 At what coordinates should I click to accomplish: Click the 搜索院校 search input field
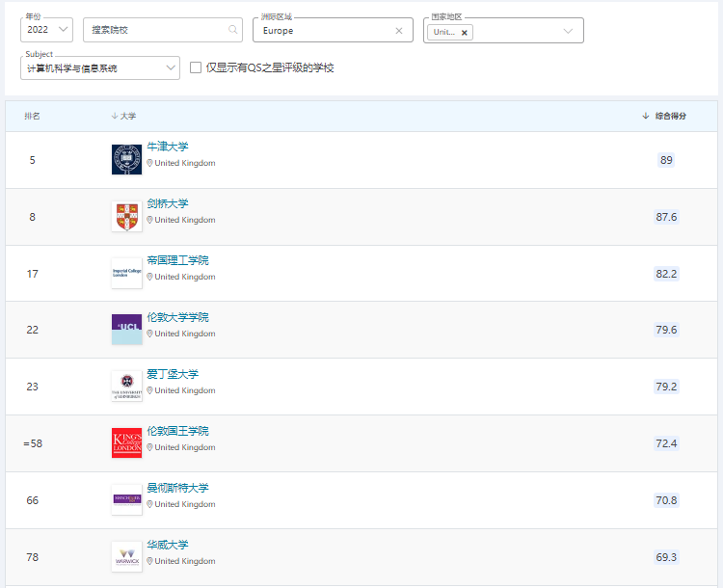tap(154, 30)
